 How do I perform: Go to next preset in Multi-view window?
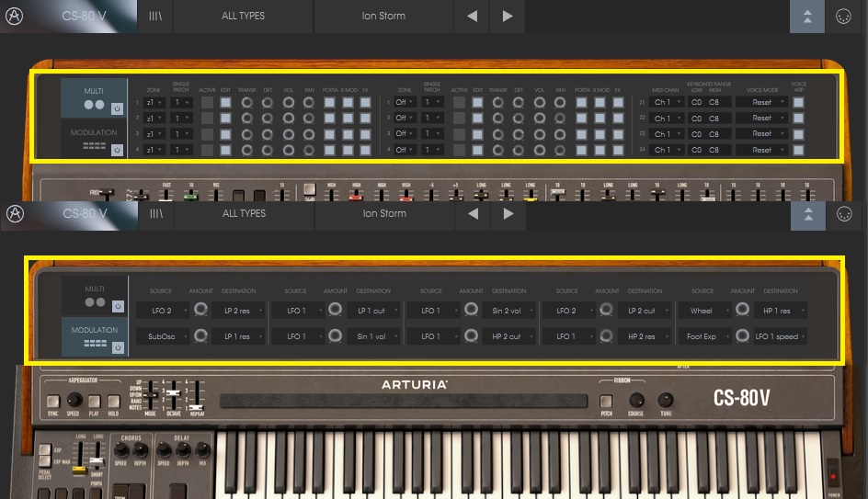507,16
